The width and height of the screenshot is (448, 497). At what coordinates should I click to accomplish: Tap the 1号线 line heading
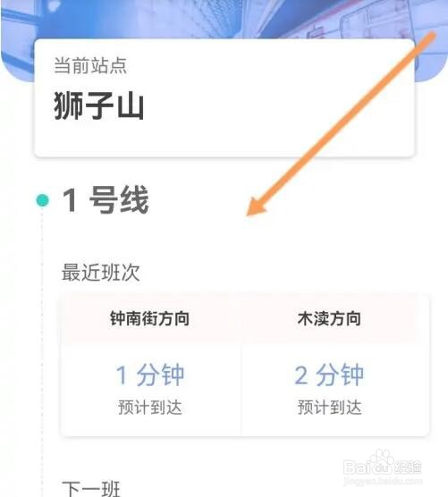[x=106, y=200]
